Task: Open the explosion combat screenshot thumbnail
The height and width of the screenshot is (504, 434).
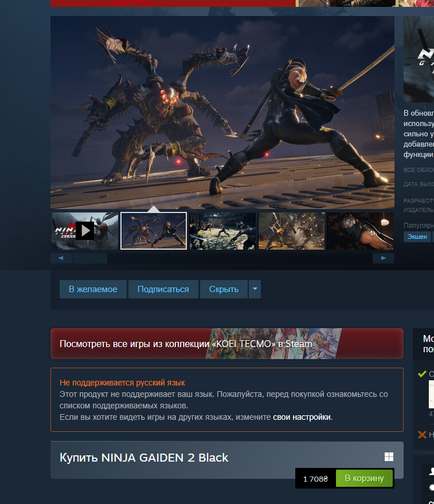Action: 291,231
